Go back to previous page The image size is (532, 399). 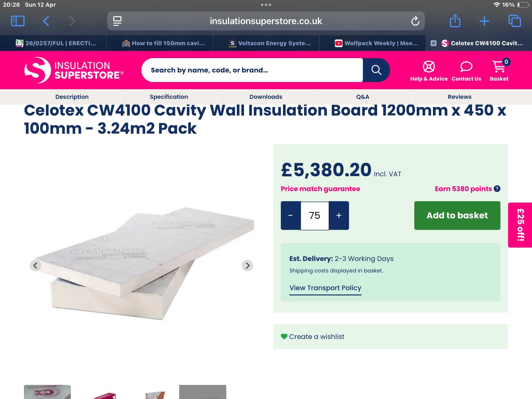click(x=46, y=21)
